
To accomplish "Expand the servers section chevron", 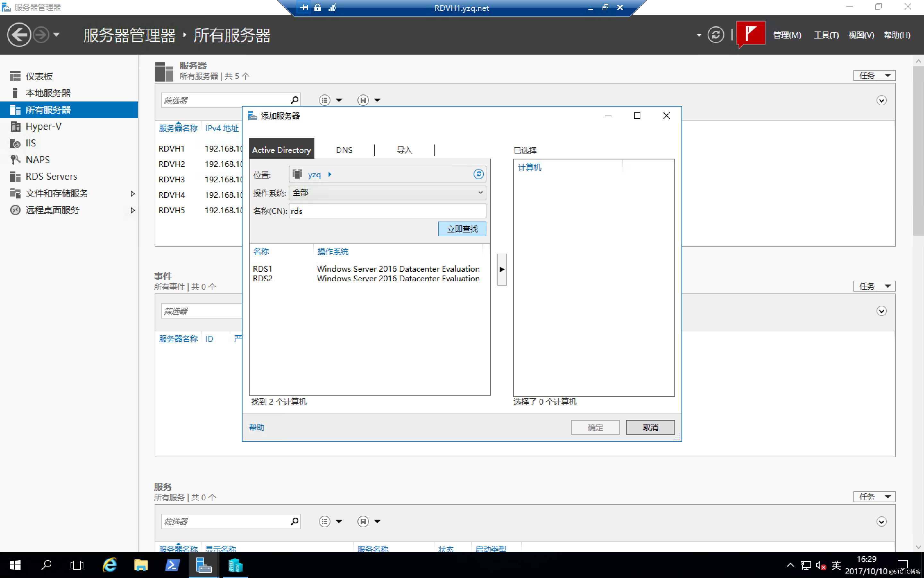I will (x=881, y=101).
